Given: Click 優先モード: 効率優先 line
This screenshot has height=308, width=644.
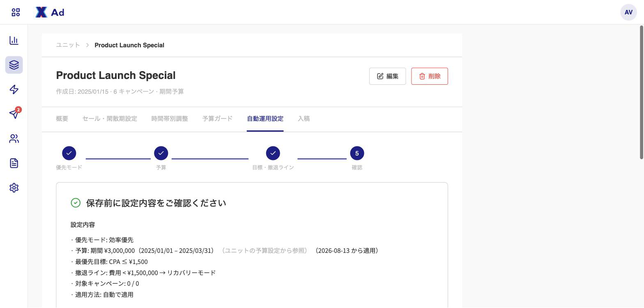Looking at the screenshot, I should point(102,240).
